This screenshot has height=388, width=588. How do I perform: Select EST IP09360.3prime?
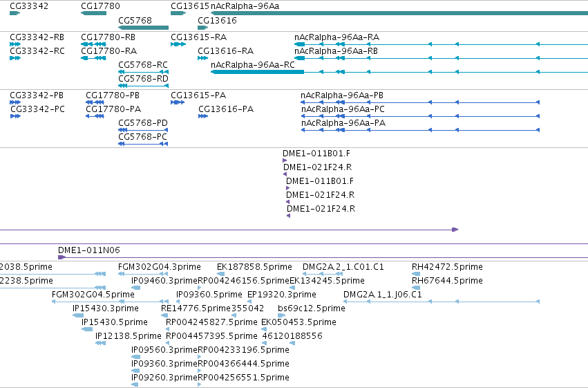point(135,371)
